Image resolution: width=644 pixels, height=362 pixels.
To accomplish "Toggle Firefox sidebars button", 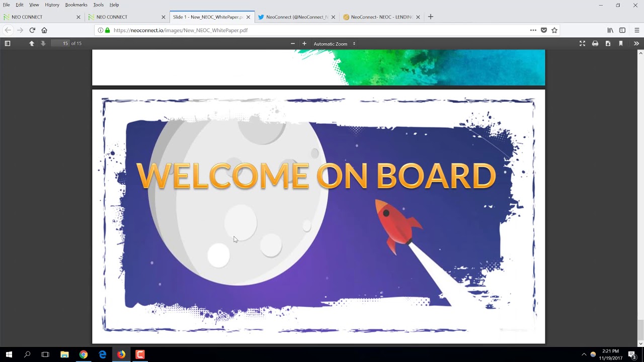I will pos(622,30).
